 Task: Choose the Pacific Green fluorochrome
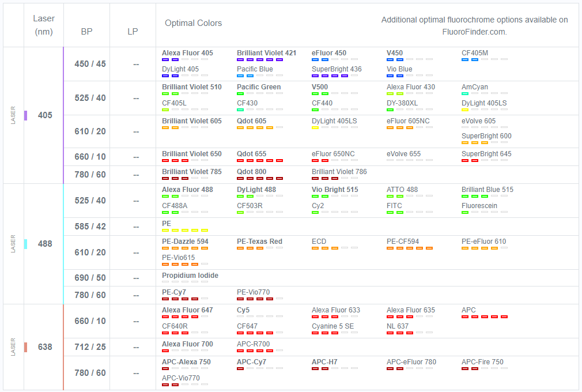pyautogui.click(x=259, y=87)
